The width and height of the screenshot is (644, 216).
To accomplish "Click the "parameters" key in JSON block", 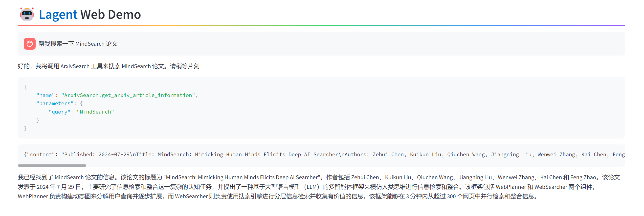I will point(55,103).
